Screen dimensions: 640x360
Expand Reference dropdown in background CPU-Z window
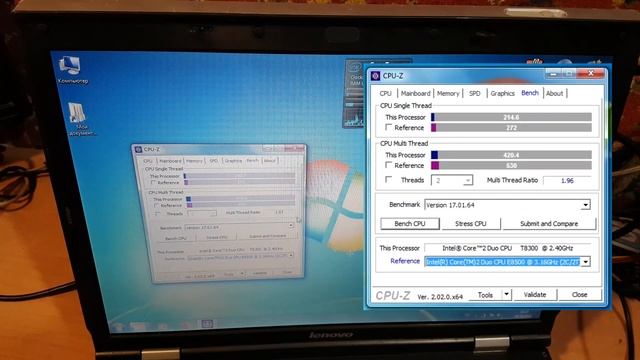pyautogui.click(x=291, y=255)
